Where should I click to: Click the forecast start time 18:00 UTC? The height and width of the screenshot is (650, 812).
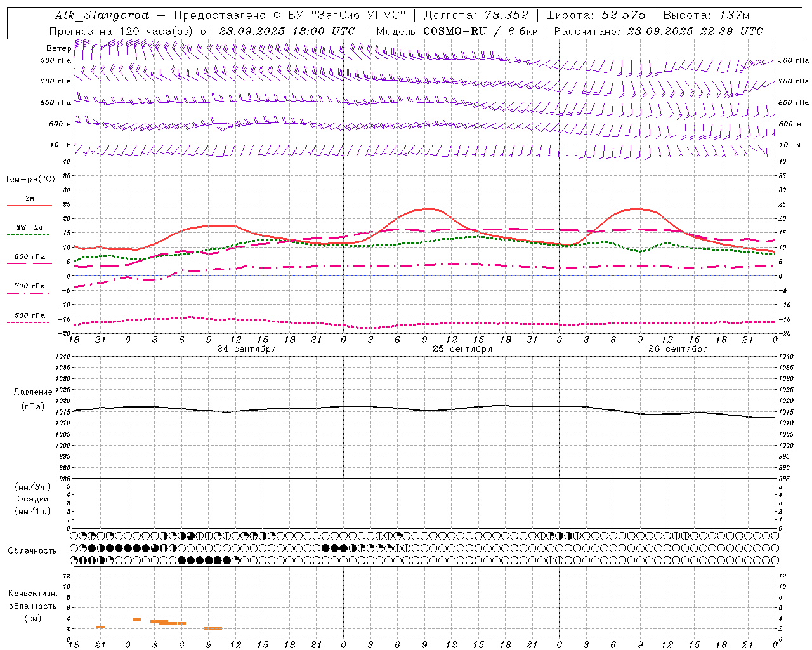click(x=324, y=31)
